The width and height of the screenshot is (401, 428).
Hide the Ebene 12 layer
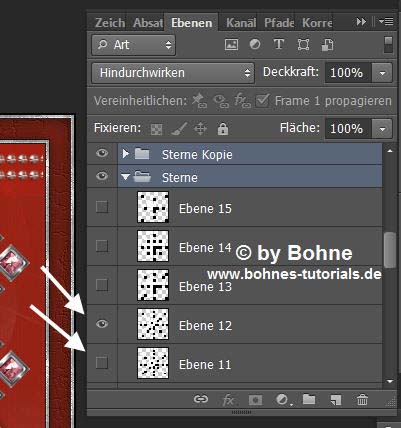pyautogui.click(x=102, y=324)
